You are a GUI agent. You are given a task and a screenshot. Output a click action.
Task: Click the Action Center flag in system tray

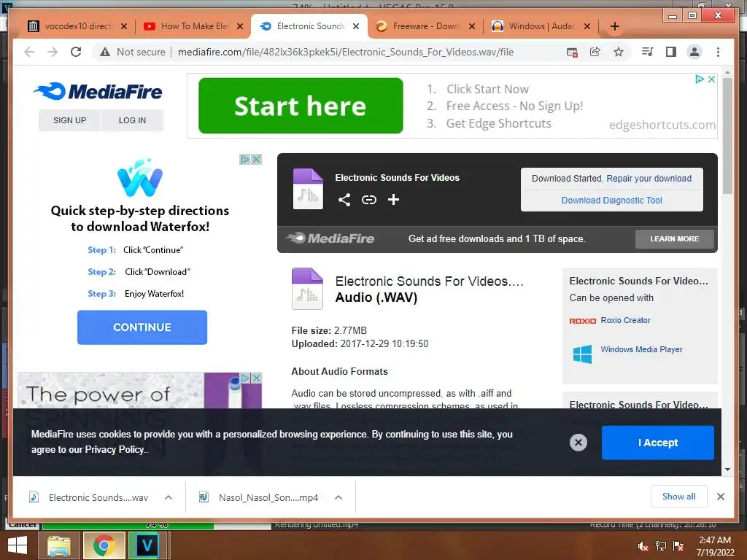[678, 546]
